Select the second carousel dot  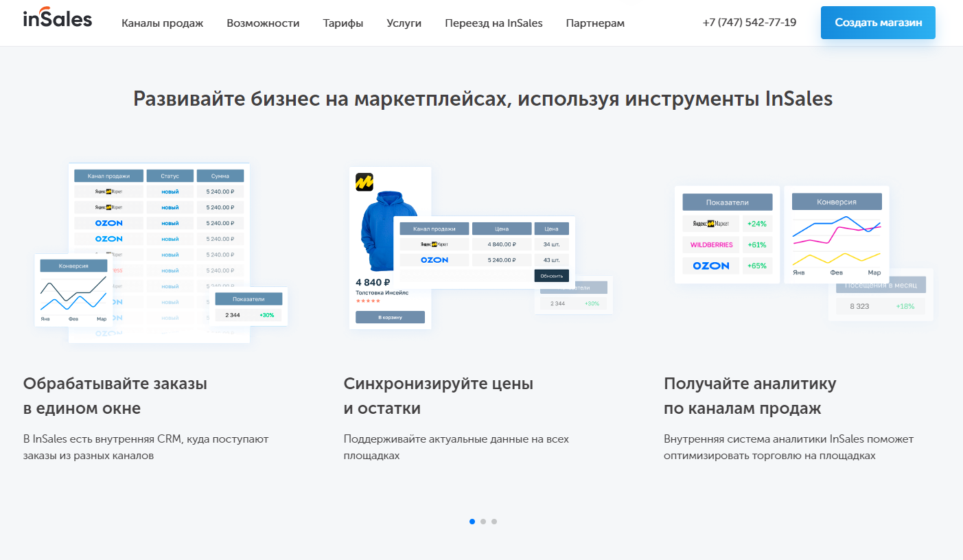click(x=483, y=522)
